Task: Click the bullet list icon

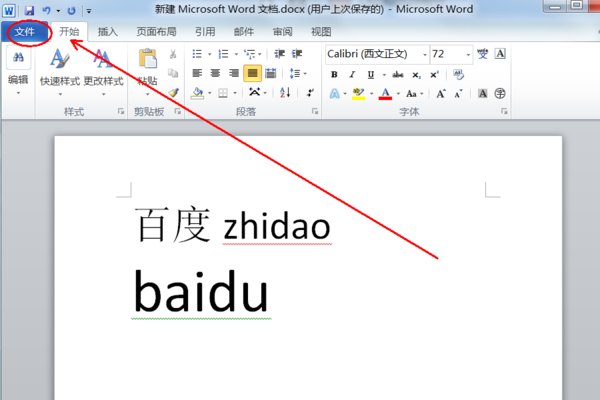Action: [x=197, y=54]
